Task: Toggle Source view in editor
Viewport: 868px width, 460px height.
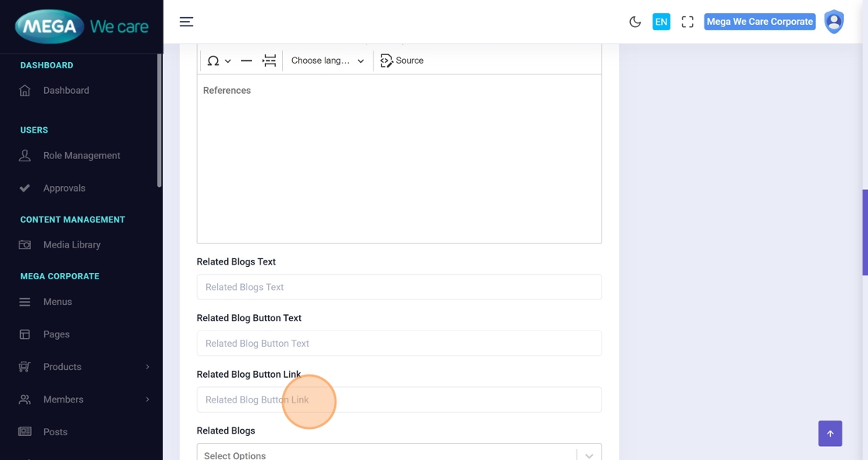Action: point(402,61)
